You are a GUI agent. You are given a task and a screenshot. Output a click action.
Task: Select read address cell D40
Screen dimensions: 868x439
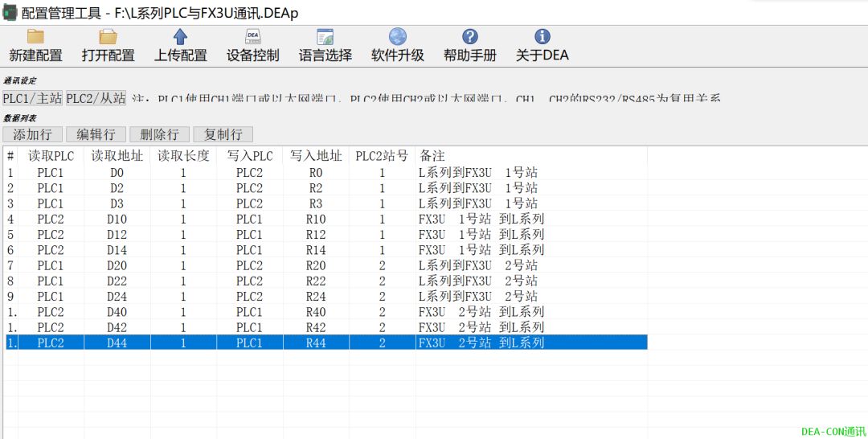click(117, 312)
